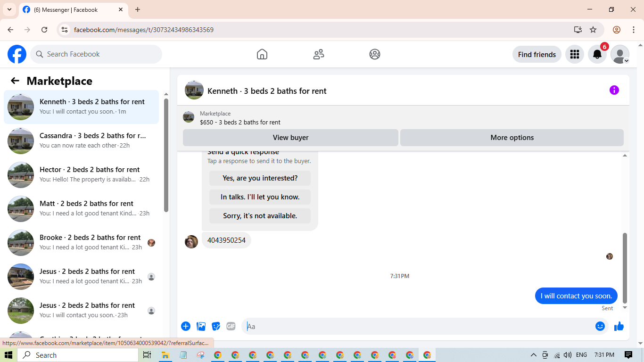Open the Facebook menu grid icon
Screen dimensions: 644x362
[574, 54]
